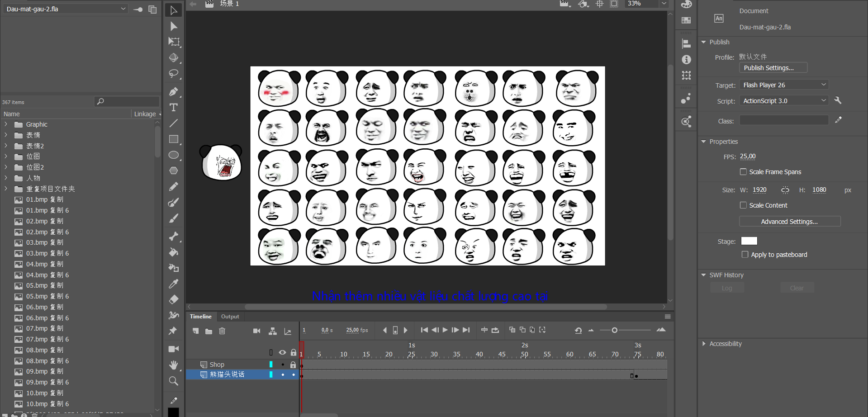This screenshot has width=868, height=417.
Task: Check the Scale Content option
Action: (743, 205)
